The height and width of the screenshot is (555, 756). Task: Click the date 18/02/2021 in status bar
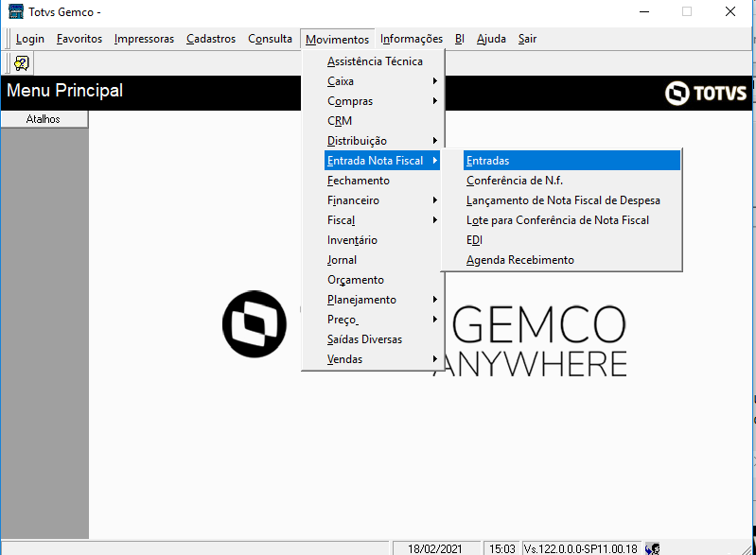pyautogui.click(x=435, y=548)
